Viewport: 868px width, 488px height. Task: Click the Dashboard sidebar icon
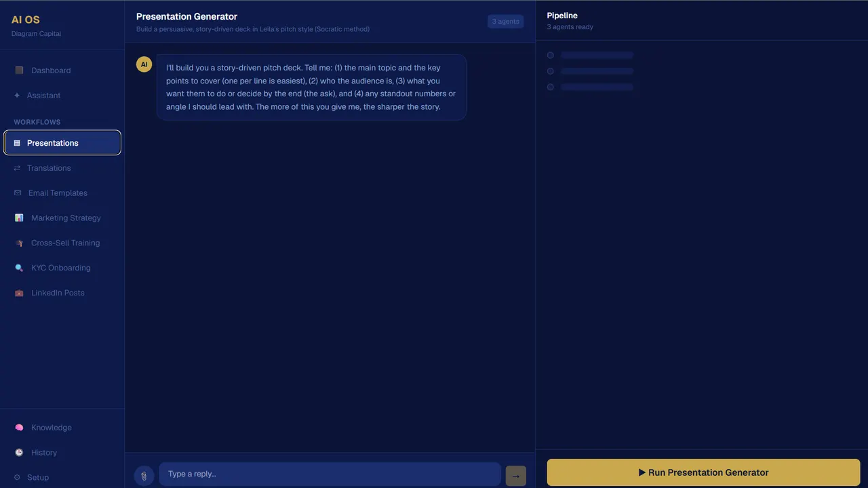click(x=19, y=70)
